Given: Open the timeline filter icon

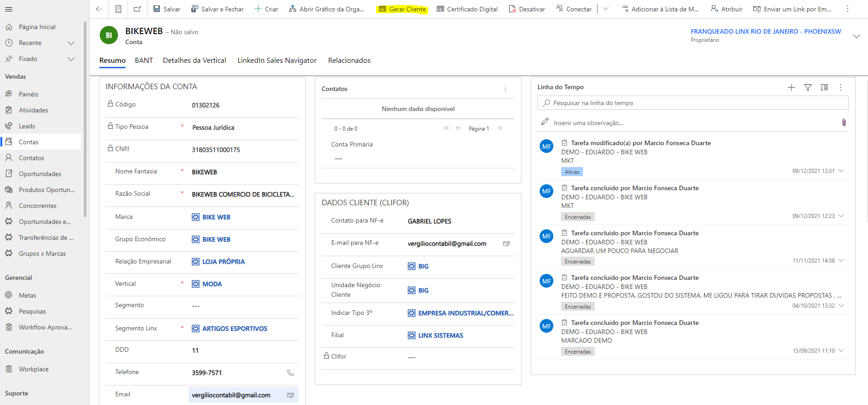Looking at the screenshot, I should [808, 87].
